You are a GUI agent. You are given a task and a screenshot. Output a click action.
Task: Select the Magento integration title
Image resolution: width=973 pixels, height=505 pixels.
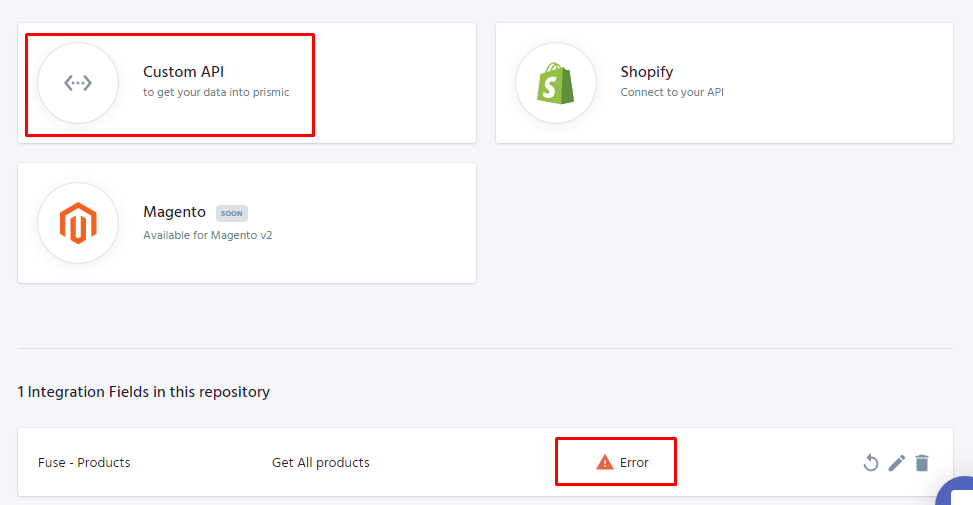(174, 212)
